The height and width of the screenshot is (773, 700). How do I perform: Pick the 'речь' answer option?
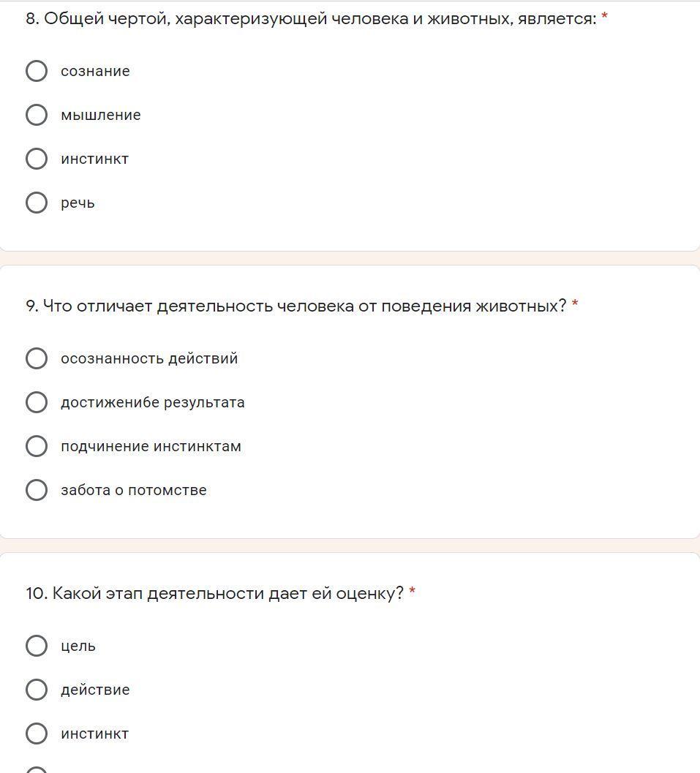pyautogui.click(x=37, y=203)
